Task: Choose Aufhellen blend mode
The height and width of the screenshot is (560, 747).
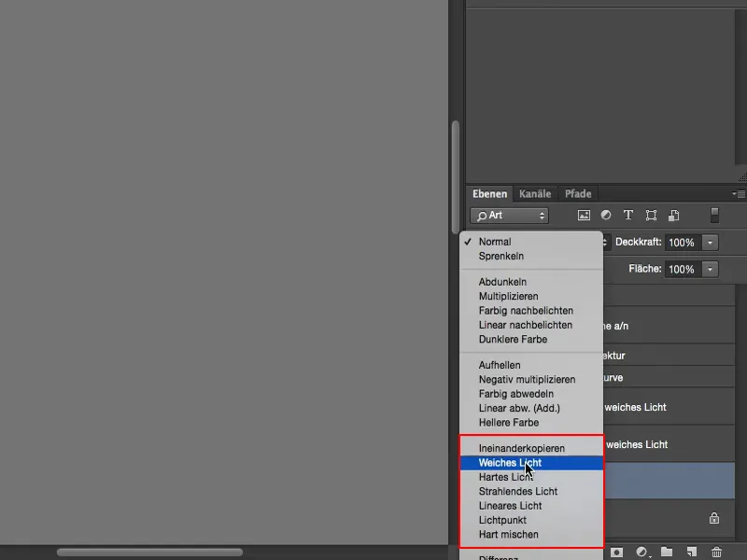Action: coord(531,365)
